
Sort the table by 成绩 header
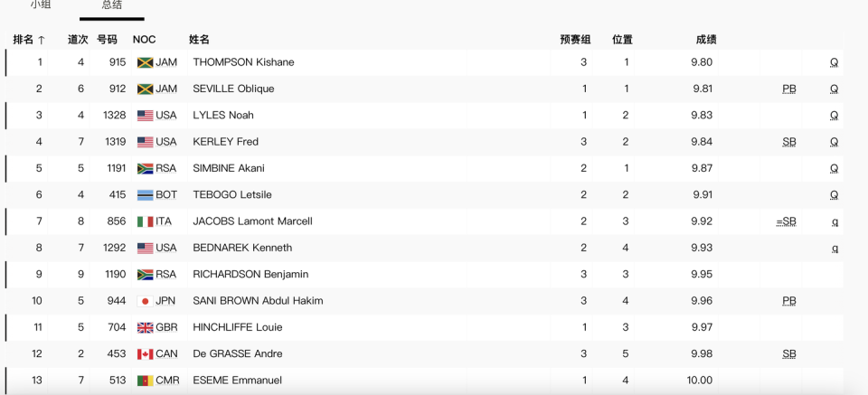706,40
